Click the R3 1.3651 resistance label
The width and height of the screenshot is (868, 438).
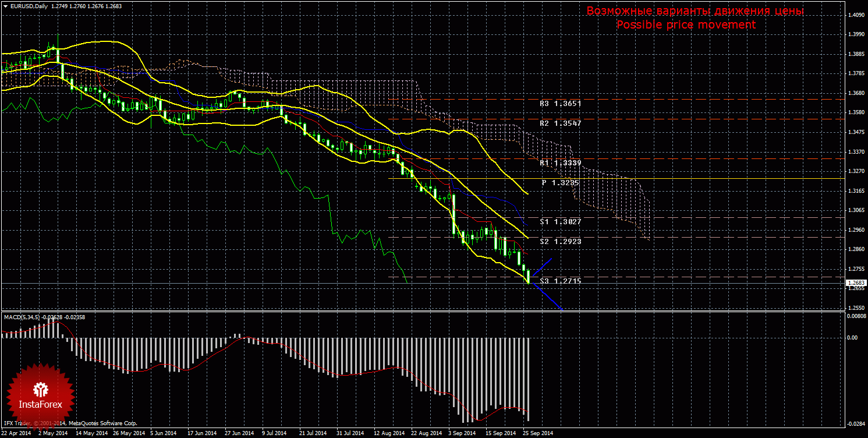[561, 104]
